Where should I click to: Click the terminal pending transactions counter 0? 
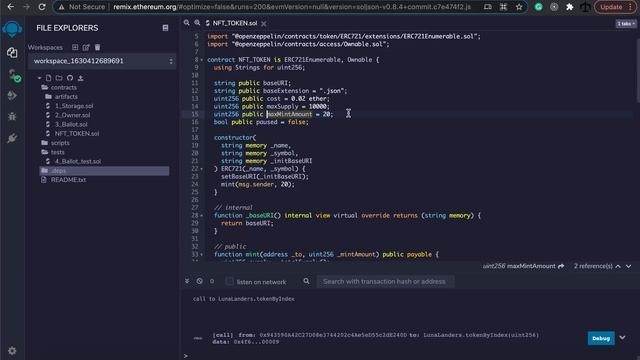point(212,281)
